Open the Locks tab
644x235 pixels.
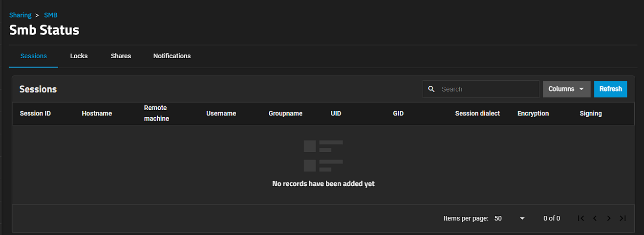point(79,56)
